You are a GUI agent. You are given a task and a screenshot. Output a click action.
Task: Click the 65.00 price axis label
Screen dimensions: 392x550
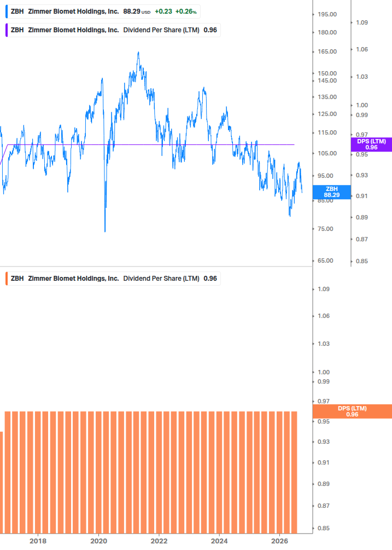[325, 260]
